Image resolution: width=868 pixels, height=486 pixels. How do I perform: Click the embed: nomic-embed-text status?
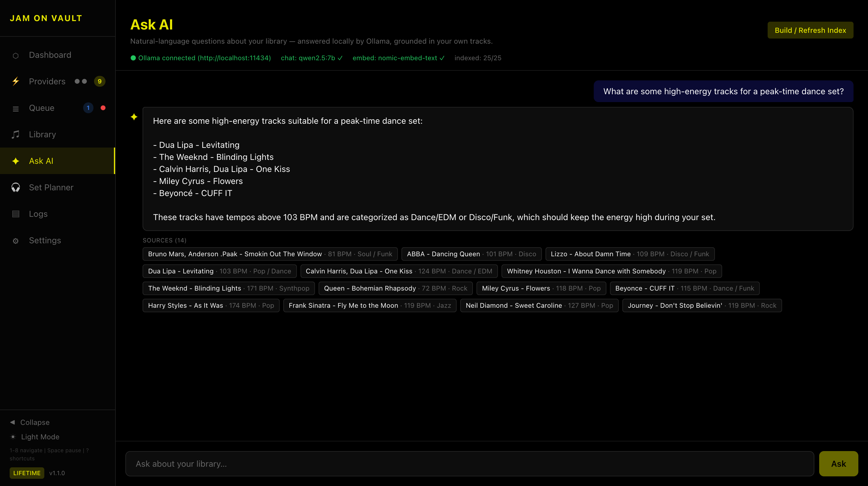coord(399,58)
